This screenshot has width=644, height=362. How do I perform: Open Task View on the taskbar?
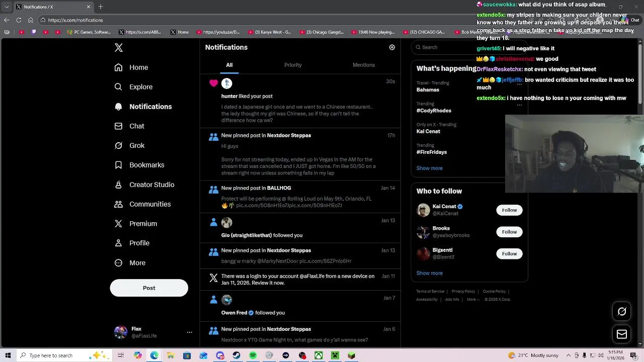(x=121, y=355)
